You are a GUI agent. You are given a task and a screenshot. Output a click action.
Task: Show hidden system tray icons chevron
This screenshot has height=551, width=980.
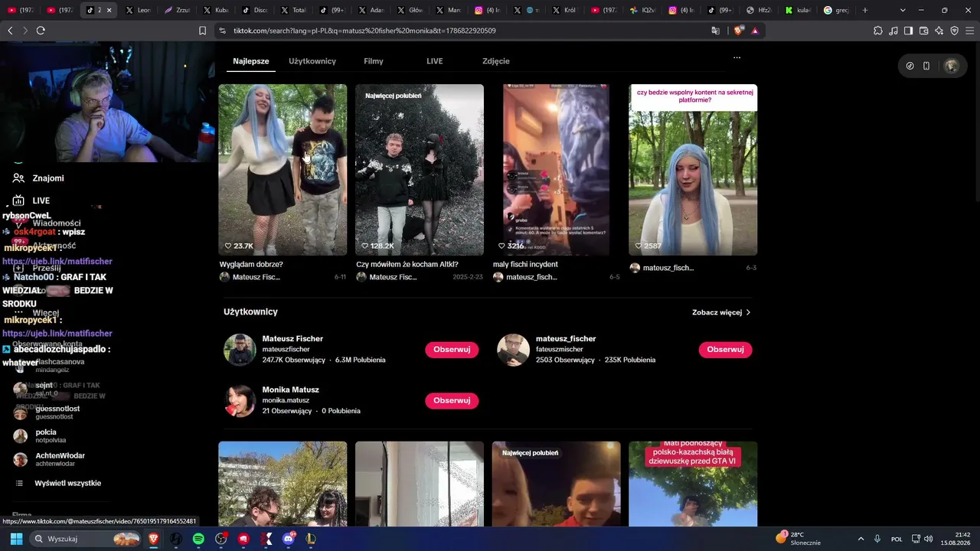click(861, 539)
